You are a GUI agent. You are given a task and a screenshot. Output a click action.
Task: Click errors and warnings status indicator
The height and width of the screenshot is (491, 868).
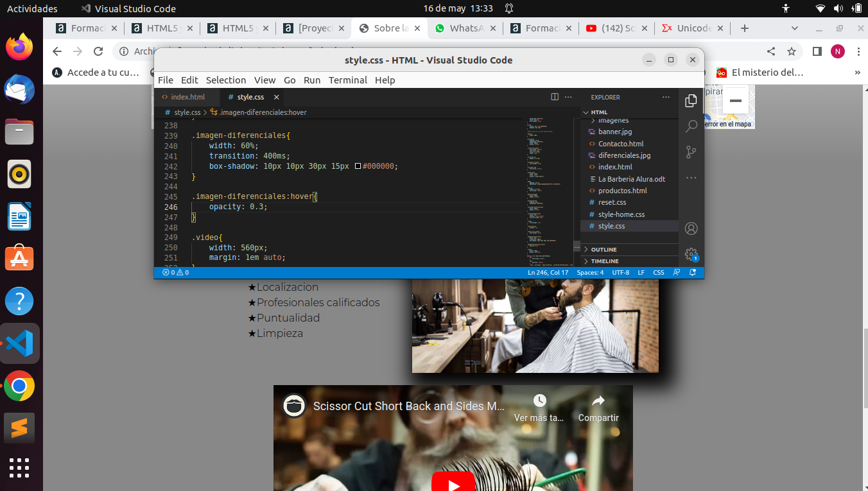175,273
